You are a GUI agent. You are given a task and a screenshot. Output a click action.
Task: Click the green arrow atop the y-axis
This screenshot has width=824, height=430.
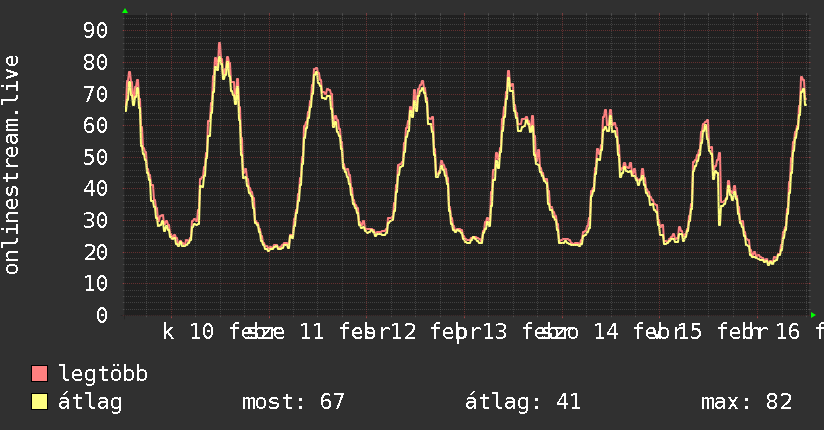pyautogui.click(x=125, y=11)
